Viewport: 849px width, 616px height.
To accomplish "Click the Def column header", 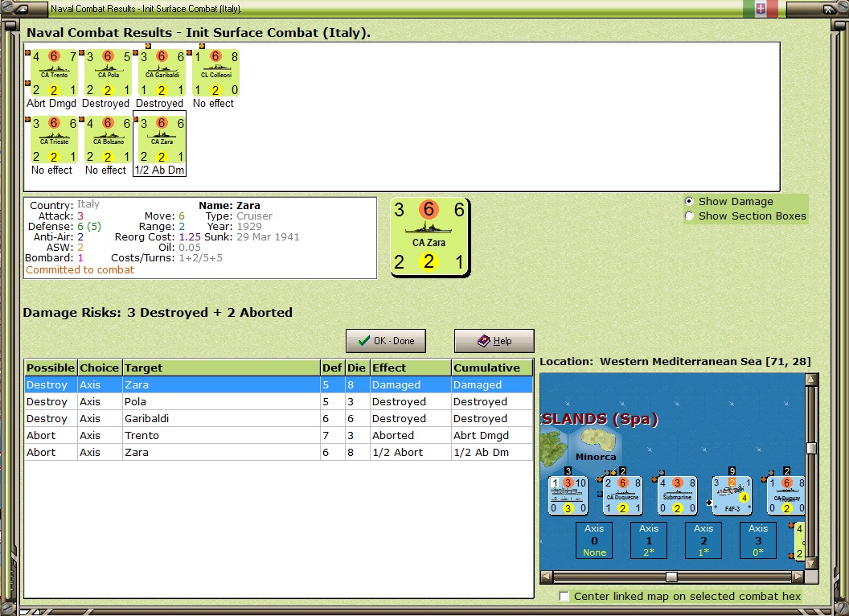I will [x=333, y=368].
